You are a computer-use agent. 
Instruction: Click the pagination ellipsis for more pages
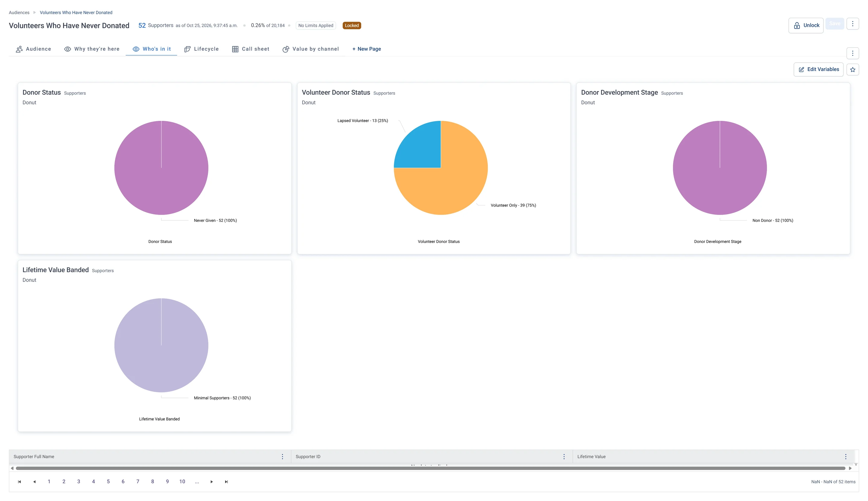(x=197, y=482)
